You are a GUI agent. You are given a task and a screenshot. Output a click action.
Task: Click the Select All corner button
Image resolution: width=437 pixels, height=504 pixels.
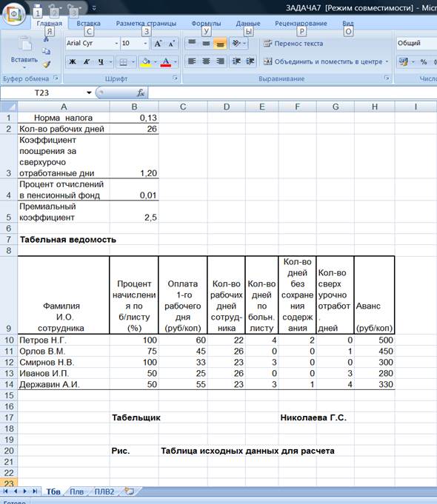point(9,107)
